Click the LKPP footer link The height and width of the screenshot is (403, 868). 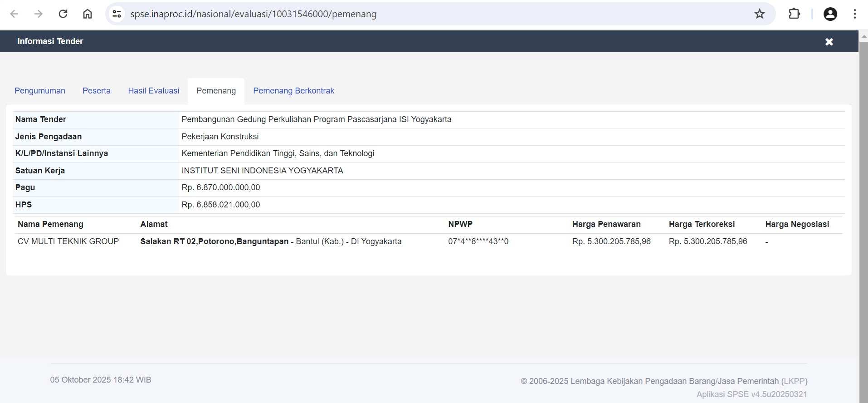(x=794, y=381)
